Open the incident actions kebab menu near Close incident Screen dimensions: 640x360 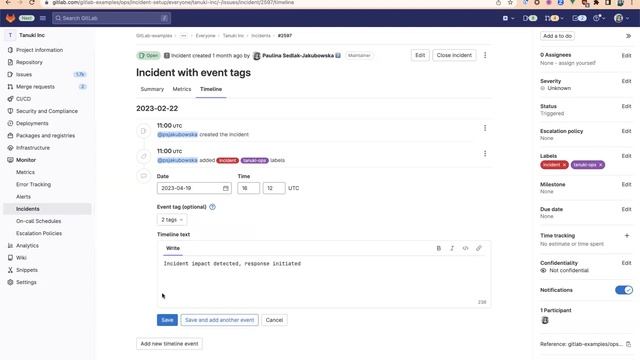[485, 55]
